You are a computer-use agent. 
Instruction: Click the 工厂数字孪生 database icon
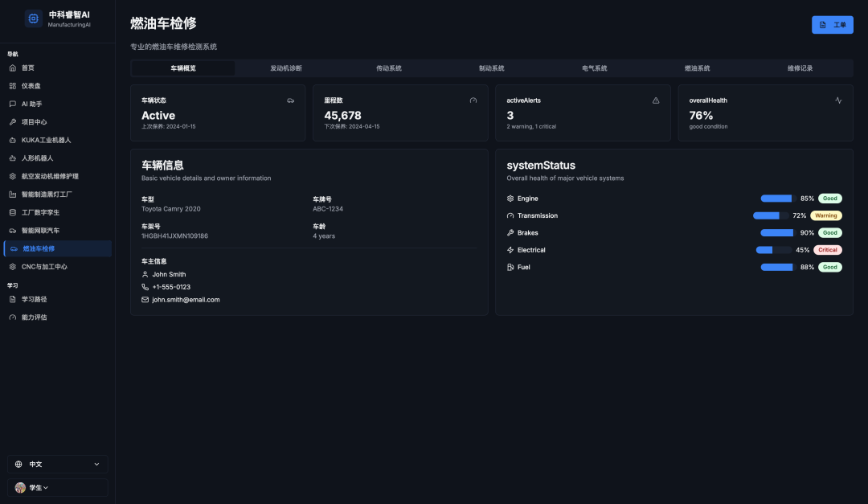coord(12,212)
